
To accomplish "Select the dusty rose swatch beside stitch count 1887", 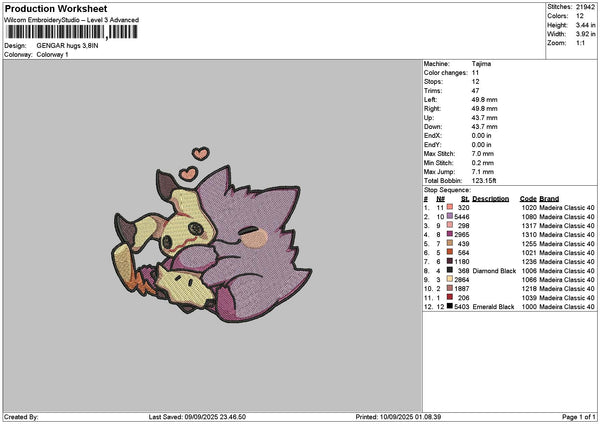I will point(450,289).
